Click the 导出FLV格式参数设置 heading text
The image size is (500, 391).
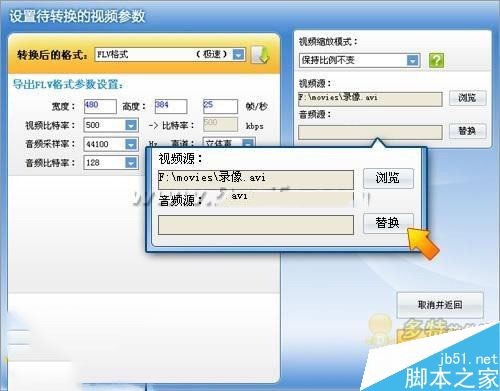point(68,85)
